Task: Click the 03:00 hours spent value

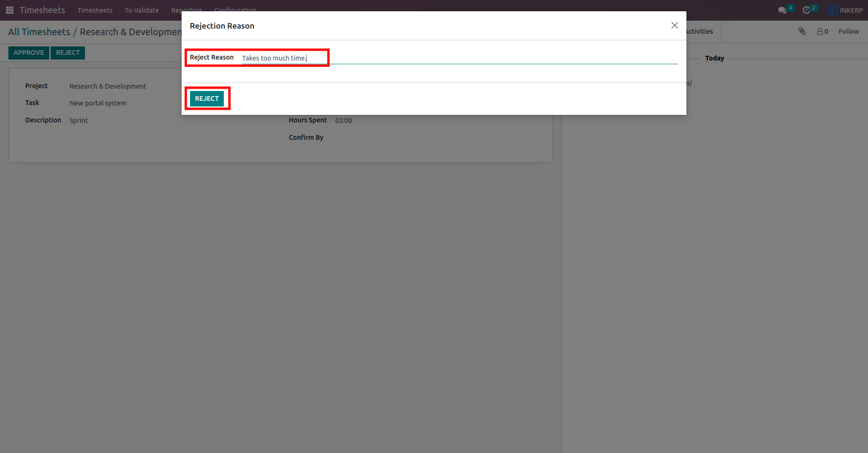Action: tap(343, 121)
